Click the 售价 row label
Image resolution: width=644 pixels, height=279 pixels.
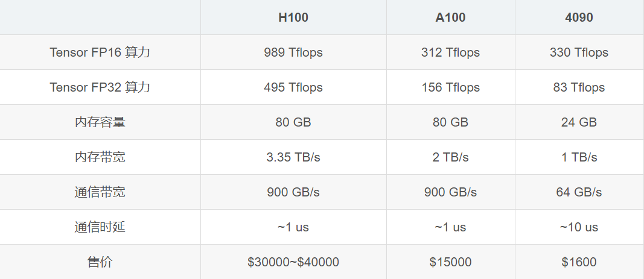pos(100,262)
